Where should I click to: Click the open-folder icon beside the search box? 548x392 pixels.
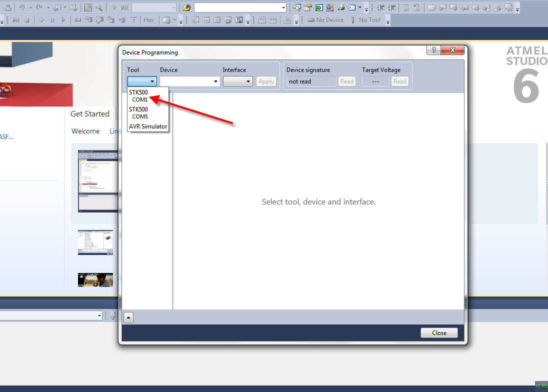(187, 7)
